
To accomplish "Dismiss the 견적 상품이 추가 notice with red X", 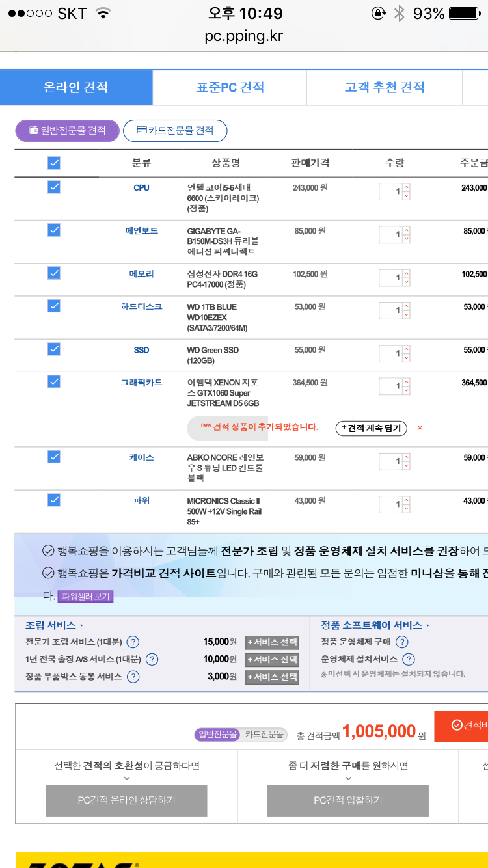I will tap(420, 428).
